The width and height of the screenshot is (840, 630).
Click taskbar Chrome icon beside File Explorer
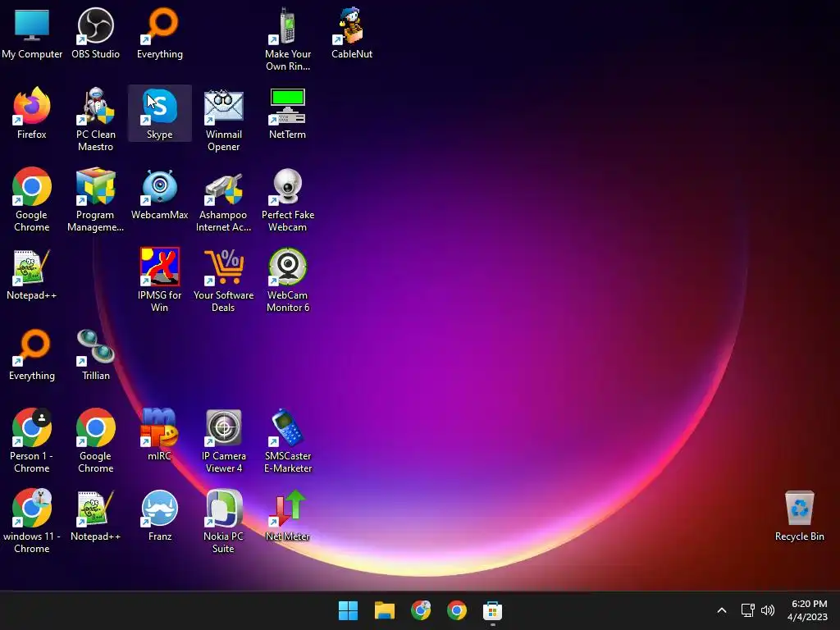coord(421,610)
